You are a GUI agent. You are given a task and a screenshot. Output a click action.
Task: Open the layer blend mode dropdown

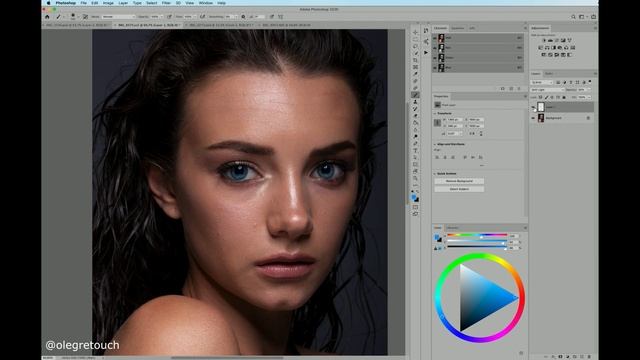(x=547, y=90)
